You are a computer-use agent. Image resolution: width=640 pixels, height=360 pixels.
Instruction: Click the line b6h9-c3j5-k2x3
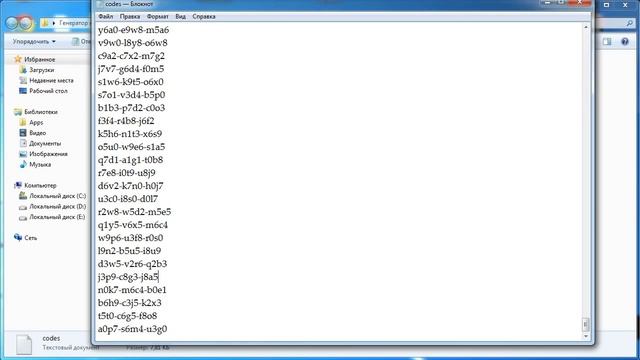(x=129, y=303)
